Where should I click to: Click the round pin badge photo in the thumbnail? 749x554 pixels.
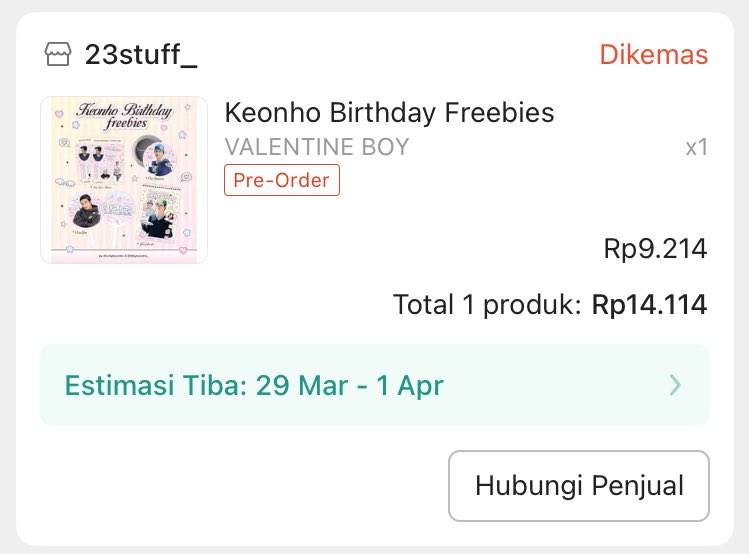(x=154, y=156)
